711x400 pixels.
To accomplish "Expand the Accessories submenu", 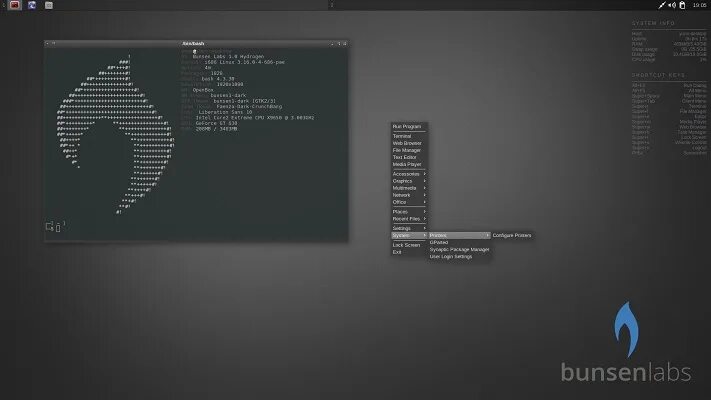I will click(409, 174).
